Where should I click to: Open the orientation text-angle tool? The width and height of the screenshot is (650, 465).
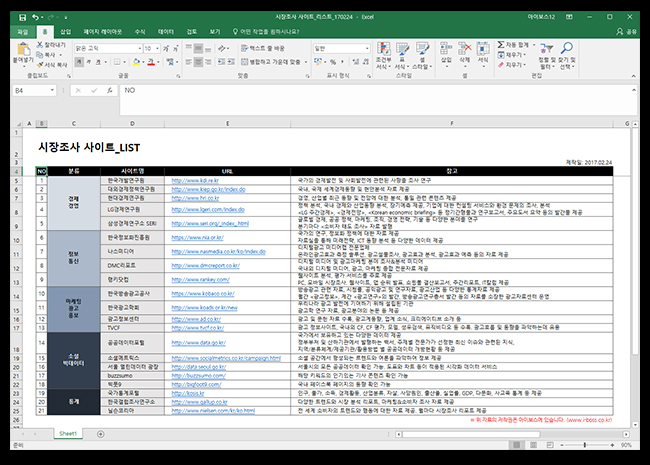point(222,48)
